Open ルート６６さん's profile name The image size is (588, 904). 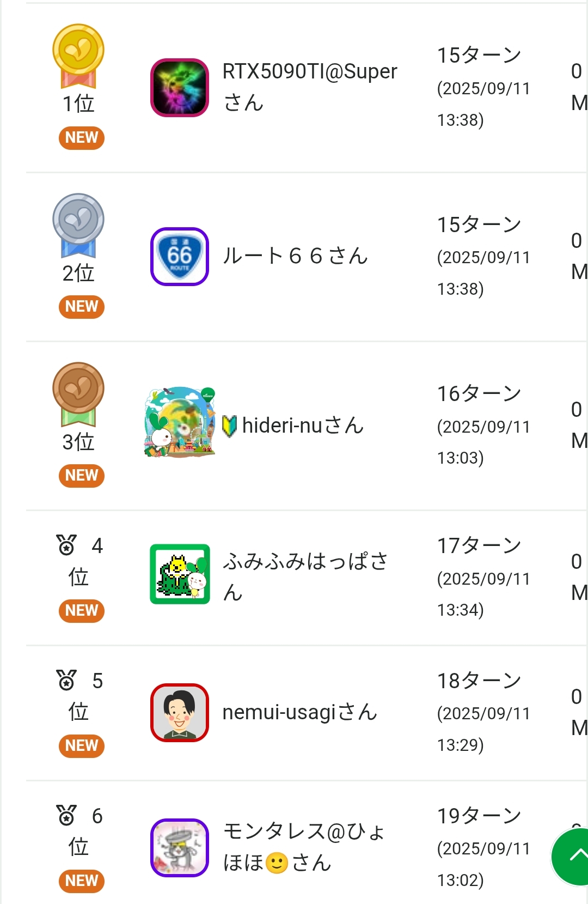[295, 256]
